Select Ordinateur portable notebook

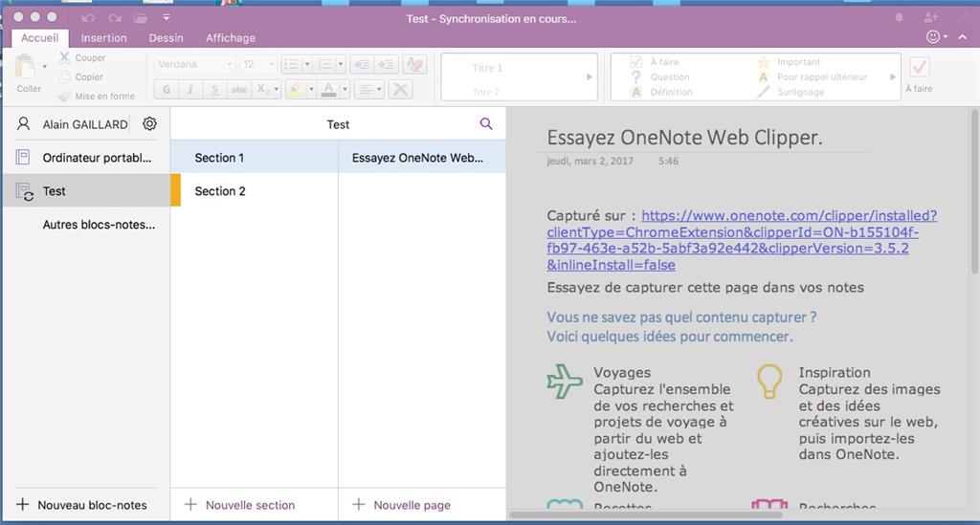tap(86, 158)
